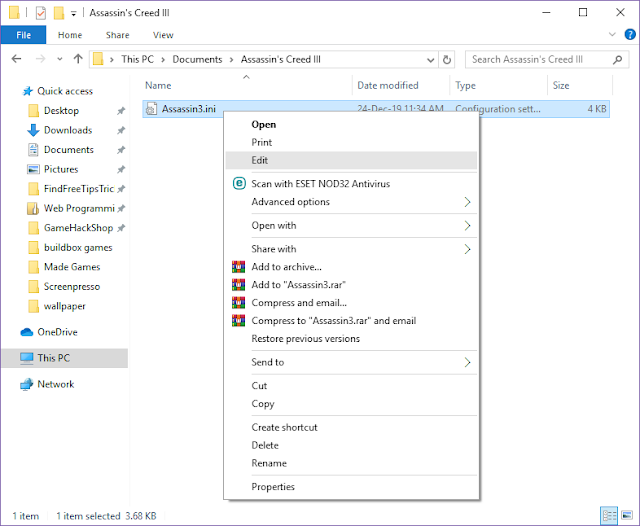This screenshot has height=526, width=640.
Task: Switch to the View ribbon tab
Action: (163, 35)
